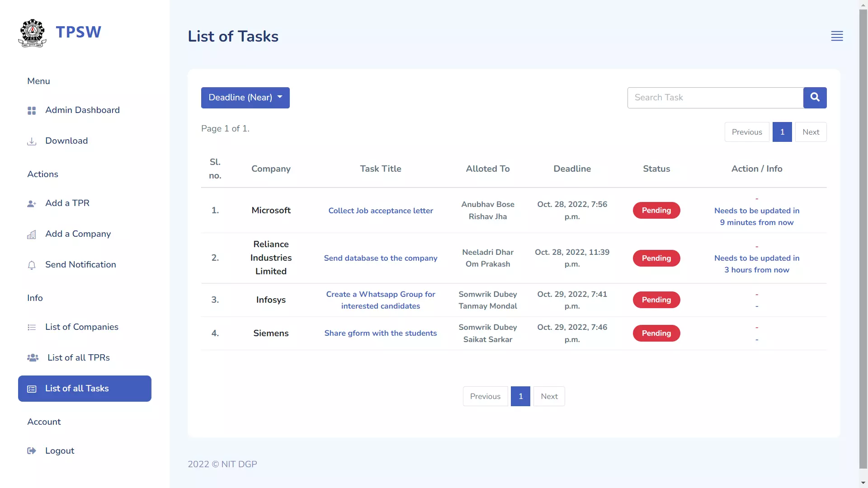868x488 pixels.
Task: Click the List of all TPRs people icon
Action: 33,357
